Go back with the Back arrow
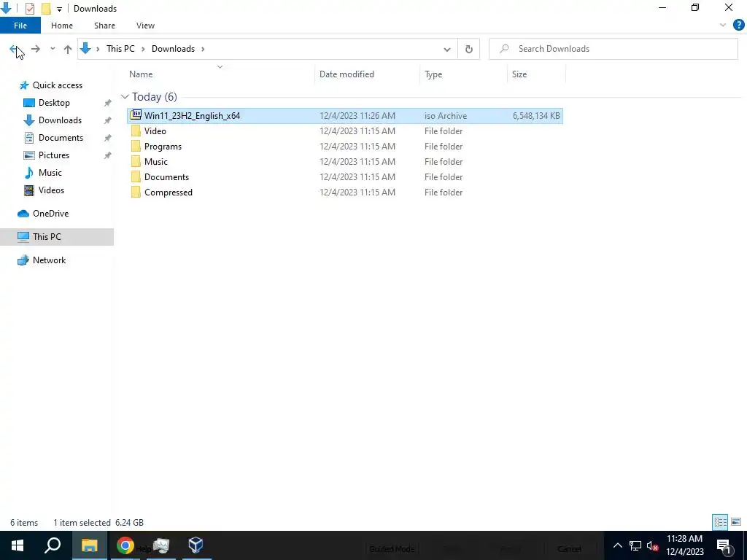Viewport: 747px width, 560px height. pos(15,49)
